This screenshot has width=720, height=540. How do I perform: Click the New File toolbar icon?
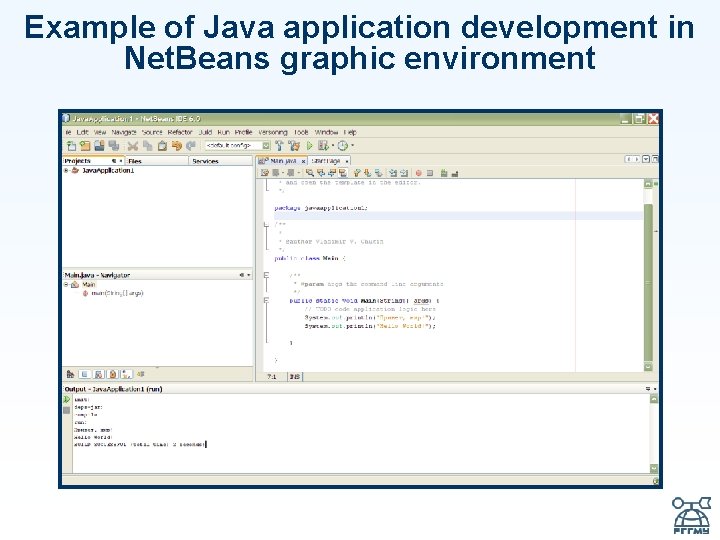(71, 146)
